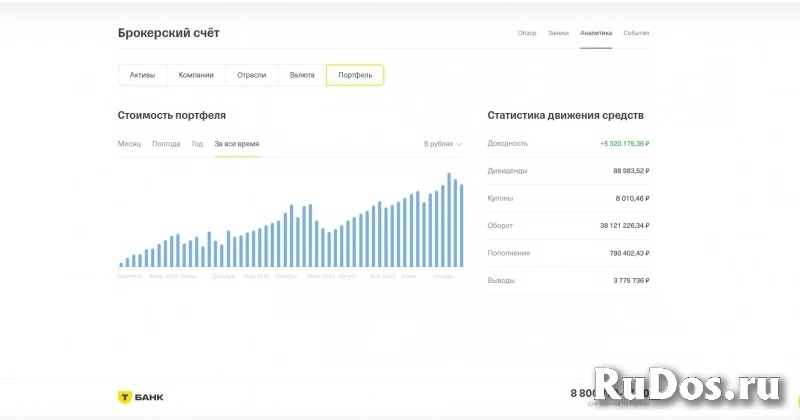Select the Портфель segment
This screenshot has height=420, width=800.
click(355, 75)
